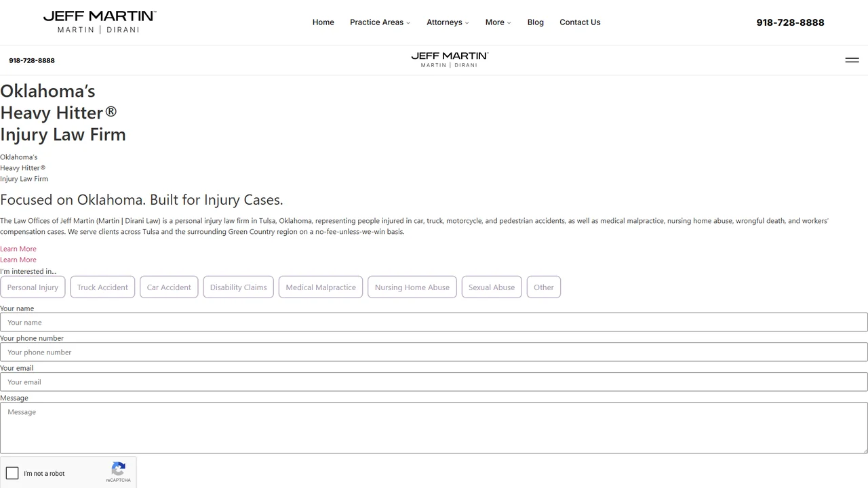Viewport: 868px width, 488px height.
Task: Click the centered Jeff Martin logo in the secondary bar
Action: coord(450,60)
